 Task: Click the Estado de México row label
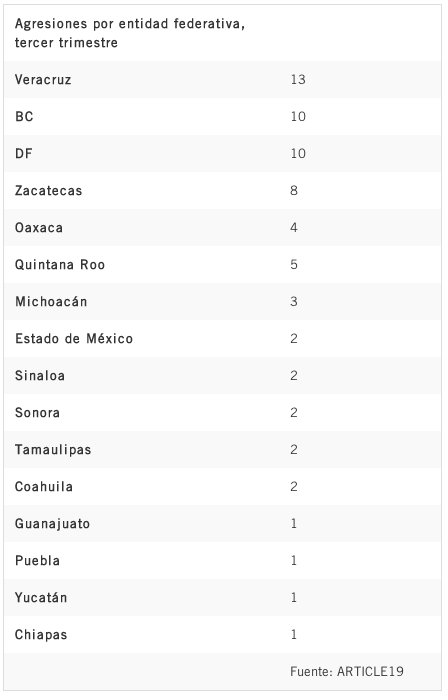74,338
